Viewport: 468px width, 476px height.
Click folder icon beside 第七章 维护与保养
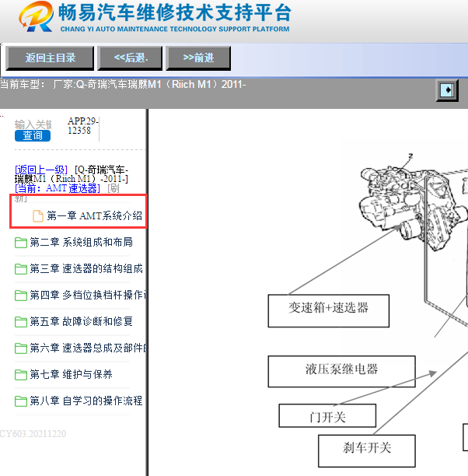point(21,375)
